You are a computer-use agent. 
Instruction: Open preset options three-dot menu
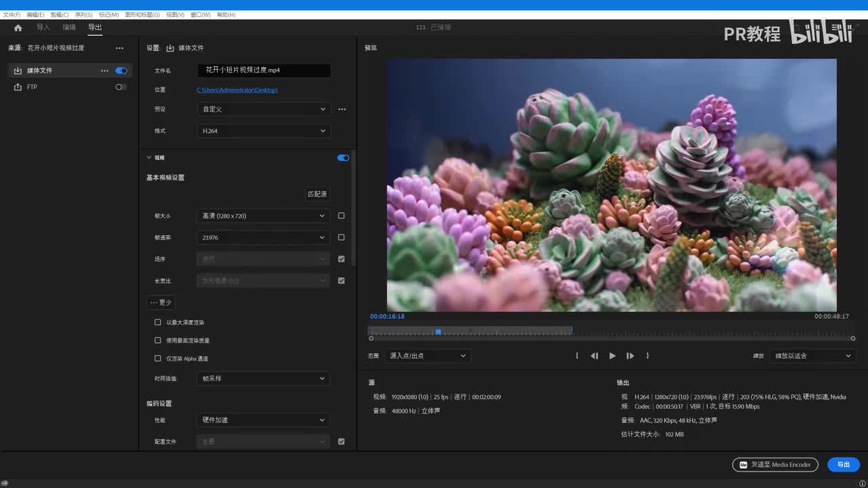[342, 109]
